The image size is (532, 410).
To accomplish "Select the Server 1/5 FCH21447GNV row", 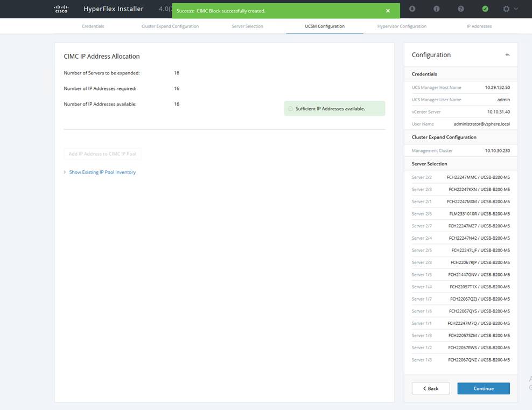I will (461, 275).
